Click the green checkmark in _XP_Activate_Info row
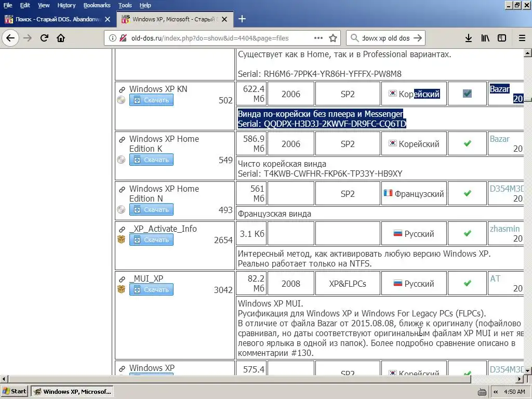 (x=467, y=233)
